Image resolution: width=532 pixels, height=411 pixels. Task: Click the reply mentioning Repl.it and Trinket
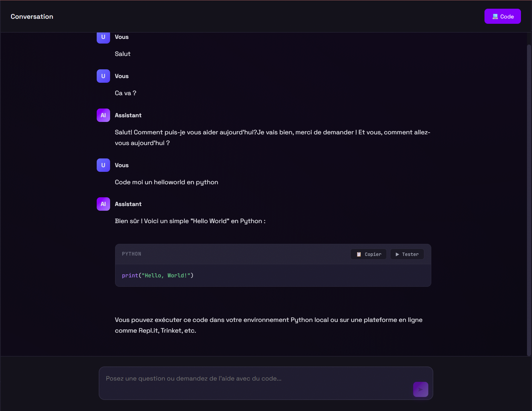click(x=268, y=325)
